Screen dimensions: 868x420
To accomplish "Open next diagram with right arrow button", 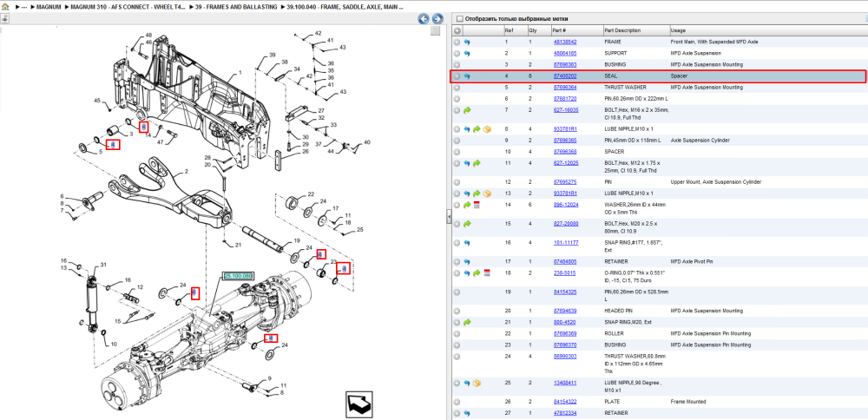I will 437,19.
